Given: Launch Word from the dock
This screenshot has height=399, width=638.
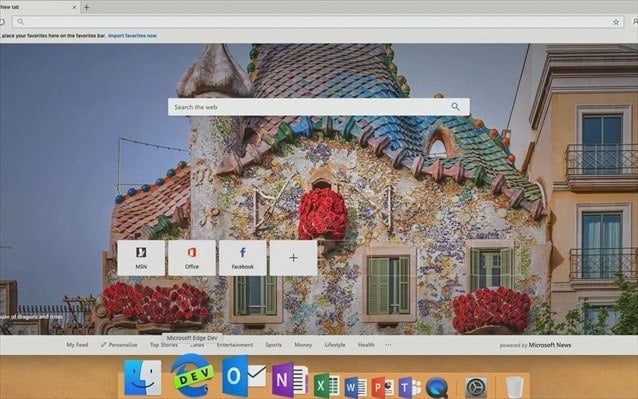Looking at the screenshot, I should [x=355, y=386].
